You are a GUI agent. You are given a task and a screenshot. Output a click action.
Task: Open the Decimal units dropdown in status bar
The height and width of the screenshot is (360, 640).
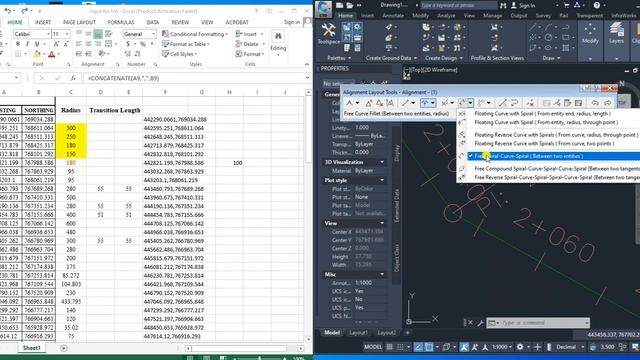point(570,347)
